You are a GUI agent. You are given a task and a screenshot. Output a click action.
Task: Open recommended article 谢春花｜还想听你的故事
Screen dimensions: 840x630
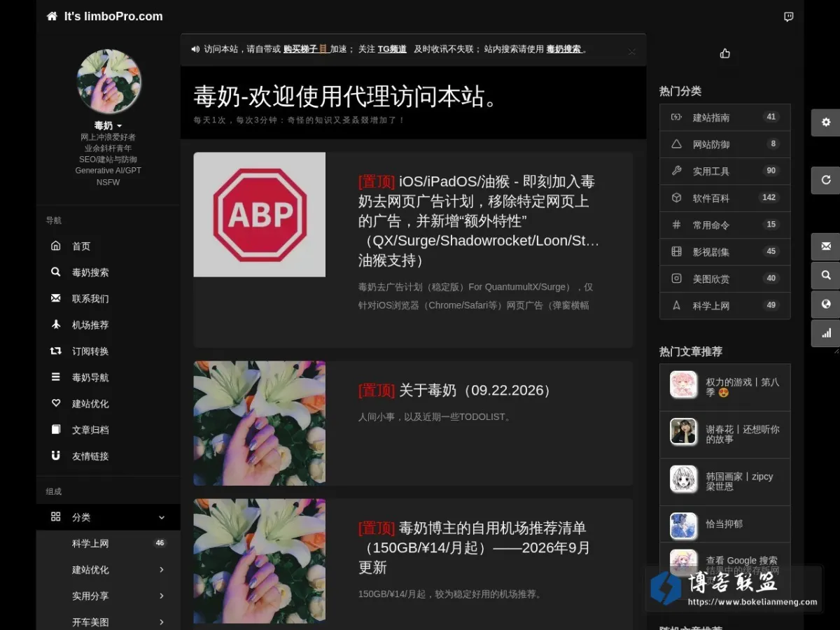point(724,435)
